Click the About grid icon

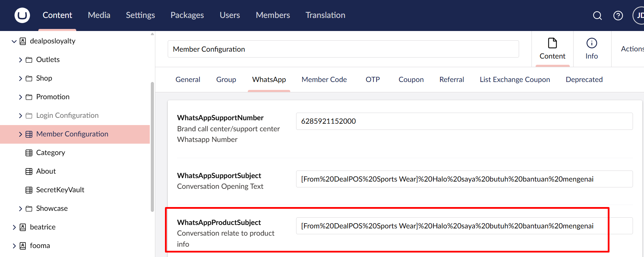coord(29,172)
